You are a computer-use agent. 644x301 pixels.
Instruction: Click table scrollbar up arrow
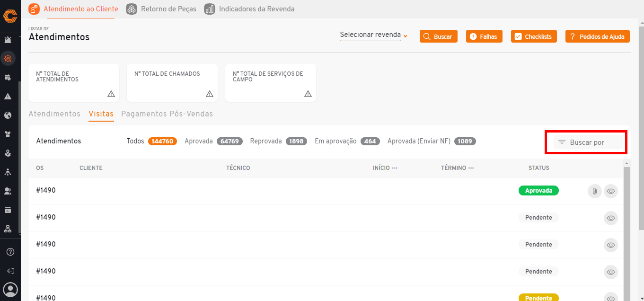(x=627, y=163)
